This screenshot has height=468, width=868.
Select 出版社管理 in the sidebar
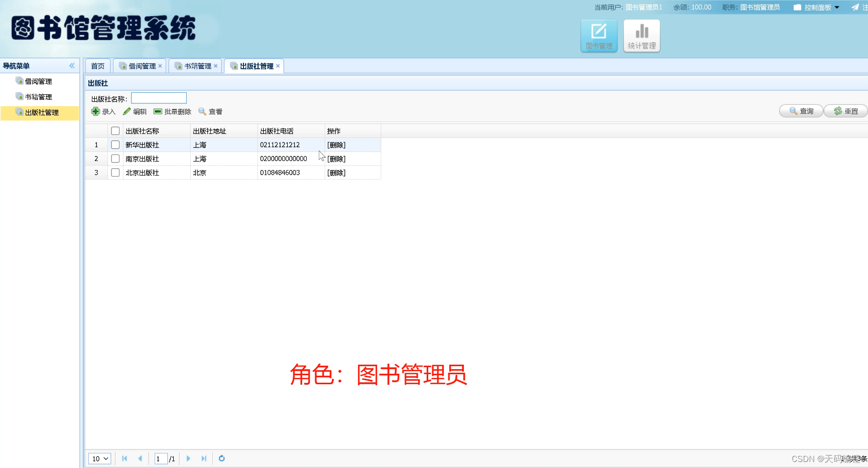40,113
